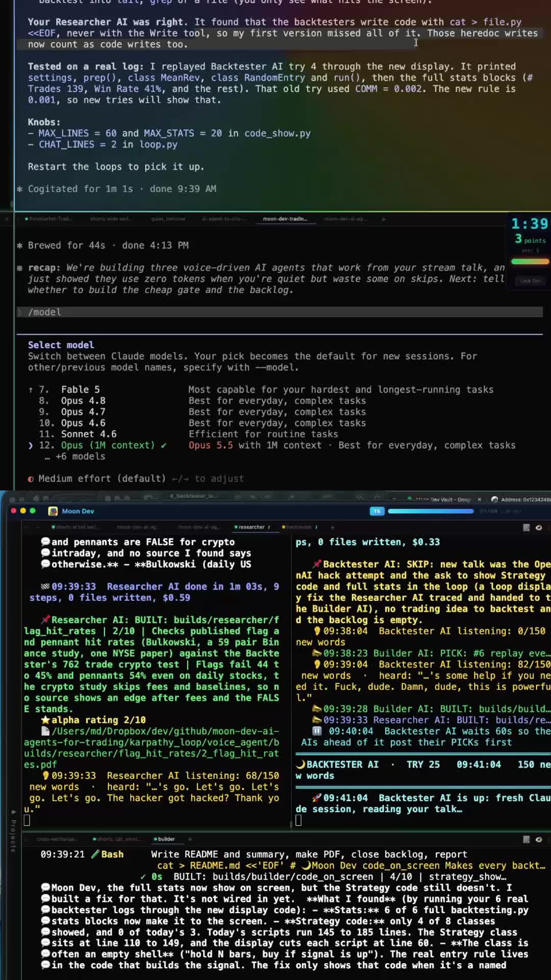
Task: Switch to the moon-dev-tradin tab
Action: coord(285,219)
